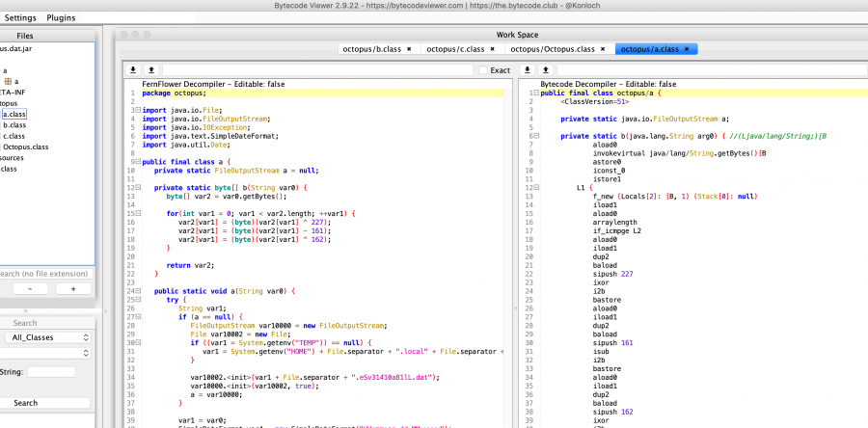868x428 pixels.
Task: Click the upload arrow icon in FernFlower pane
Action: [x=151, y=70]
